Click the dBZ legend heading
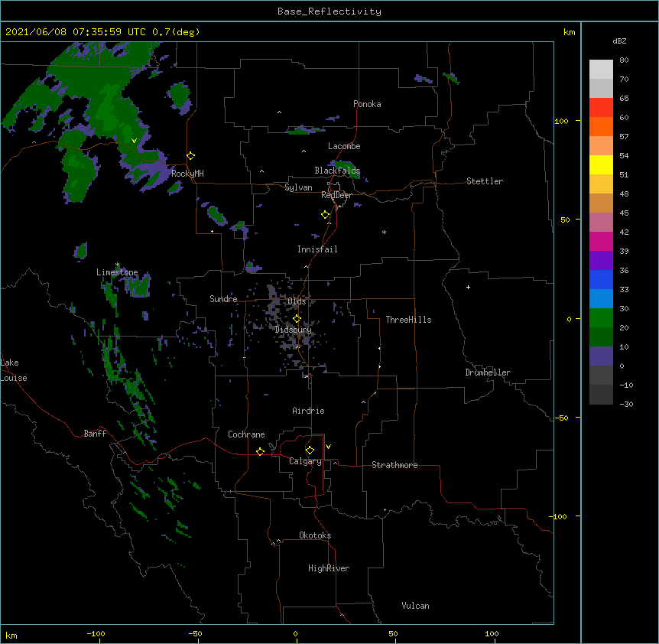This screenshot has height=644, width=659. [619, 41]
